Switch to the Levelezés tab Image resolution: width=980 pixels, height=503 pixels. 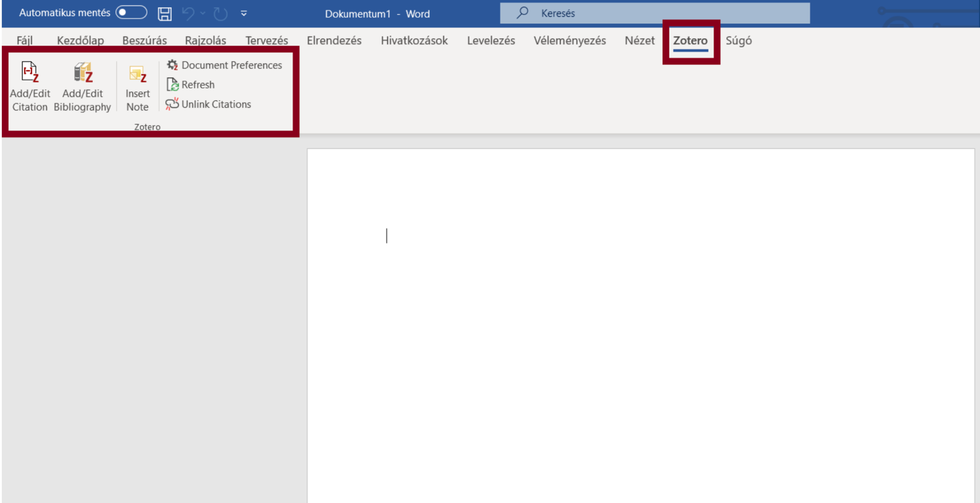491,40
